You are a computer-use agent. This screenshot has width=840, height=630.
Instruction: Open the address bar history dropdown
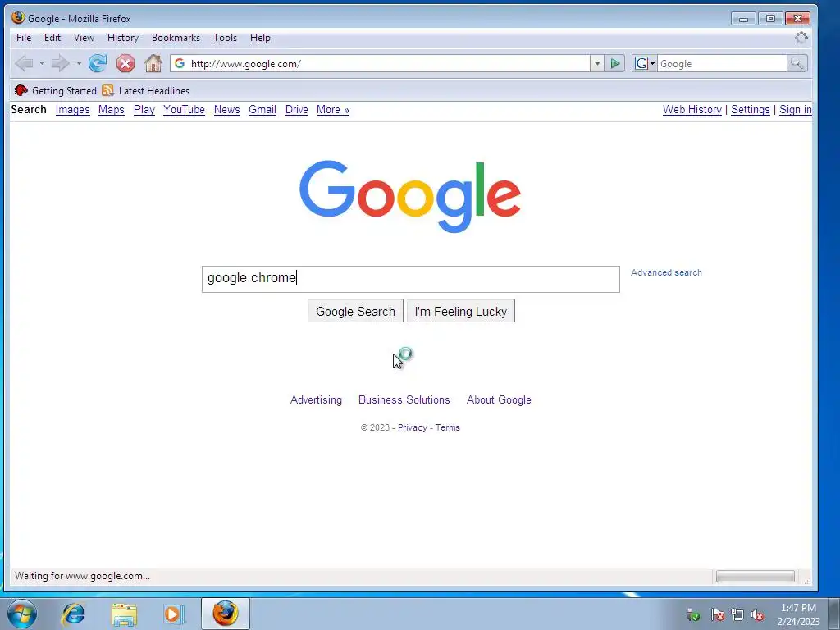click(597, 64)
